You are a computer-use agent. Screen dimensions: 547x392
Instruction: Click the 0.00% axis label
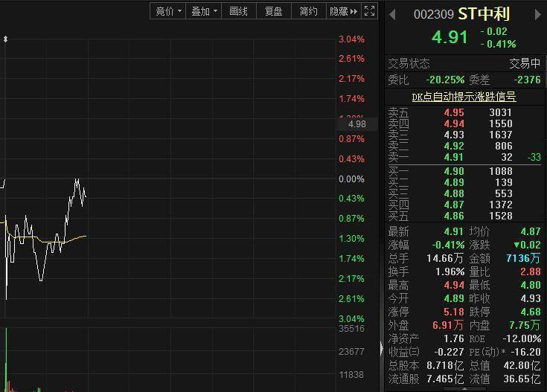(x=351, y=179)
